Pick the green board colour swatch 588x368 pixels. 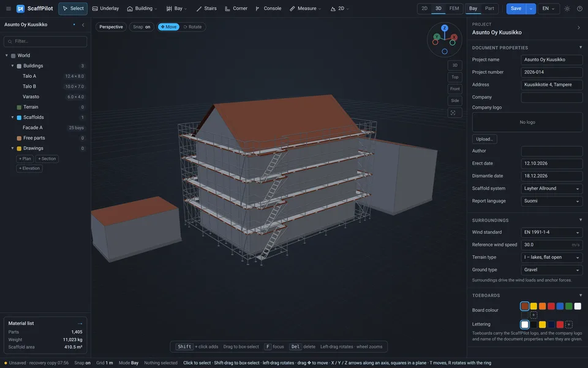pyautogui.click(x=569, y=307)
